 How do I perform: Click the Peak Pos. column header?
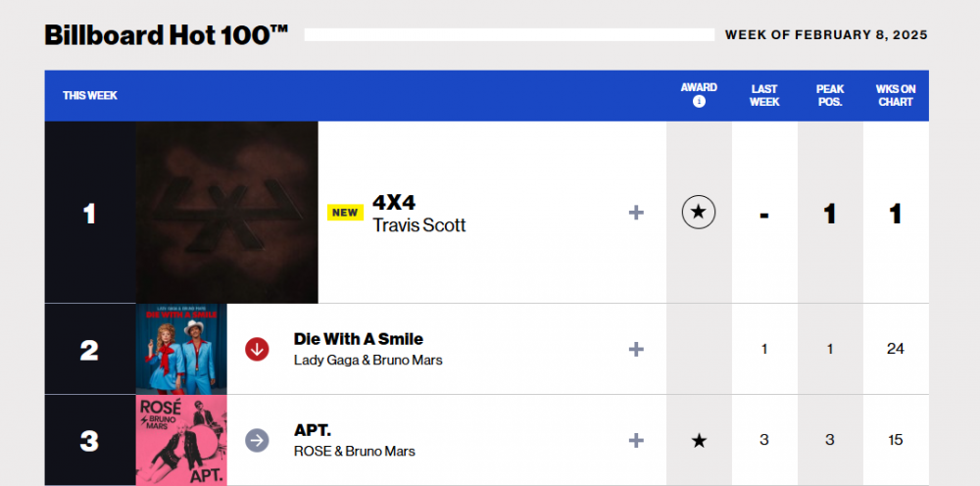pos(829,96)
